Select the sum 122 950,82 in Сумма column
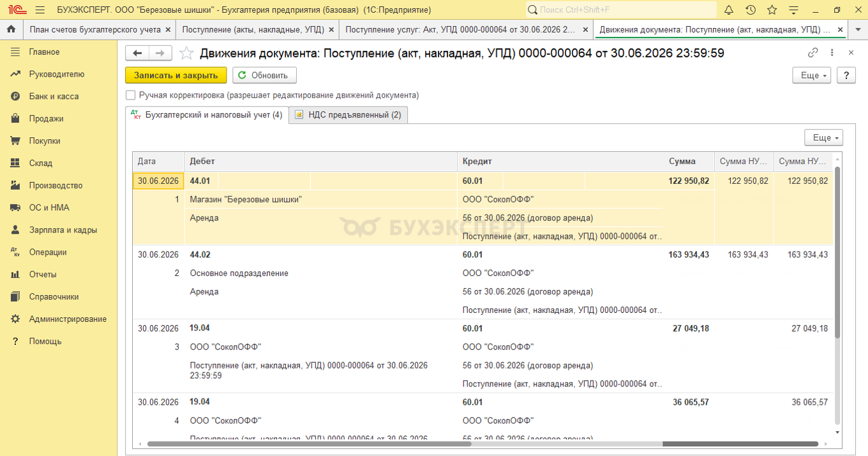This screenshot has width=868, height=456. point(689,181)
